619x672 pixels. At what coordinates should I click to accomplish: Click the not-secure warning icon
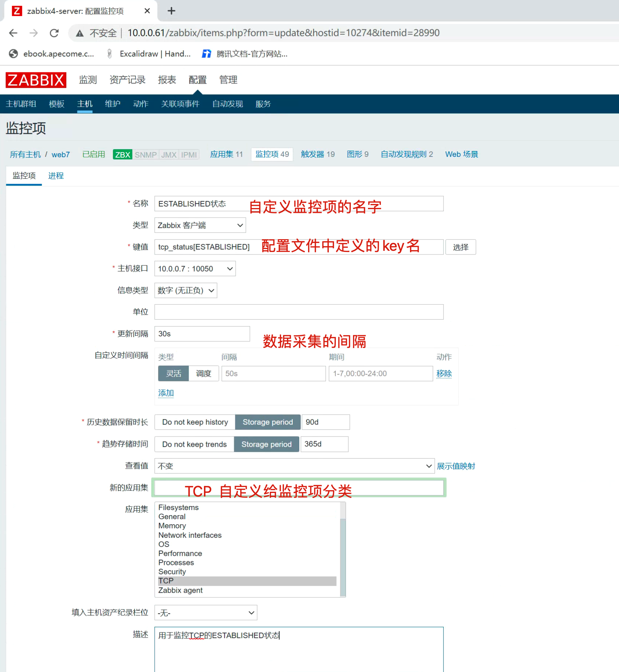[x=79, y=33]
